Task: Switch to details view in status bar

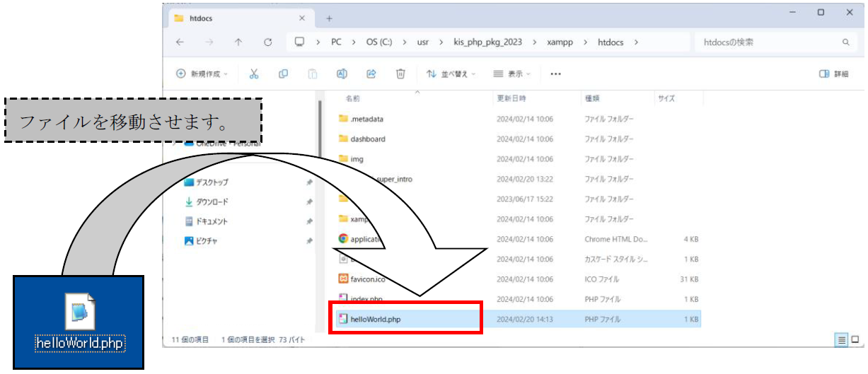Action: coord(842,340)
